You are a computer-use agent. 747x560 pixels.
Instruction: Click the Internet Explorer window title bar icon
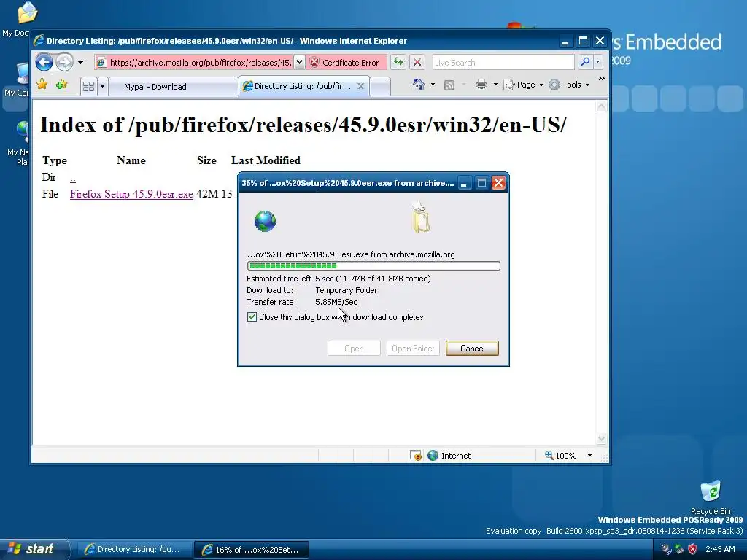[39, 41]
